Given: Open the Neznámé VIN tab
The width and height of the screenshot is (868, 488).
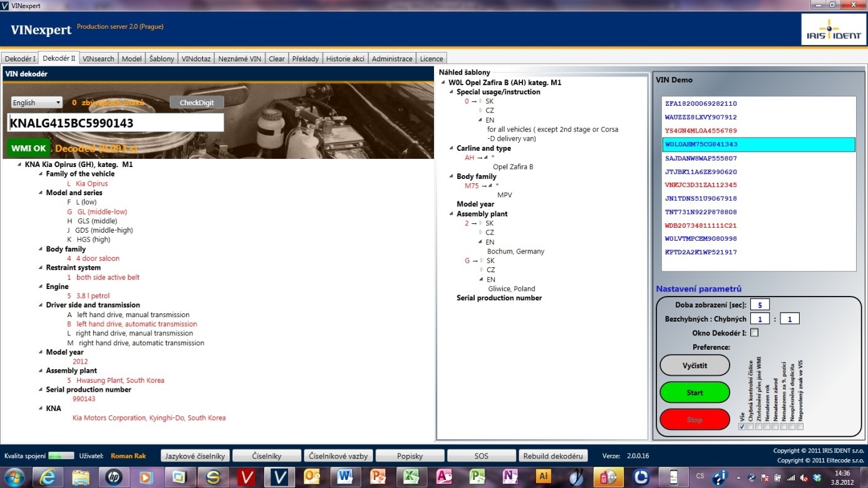Looking at the screenshot, I should point(239,59).
